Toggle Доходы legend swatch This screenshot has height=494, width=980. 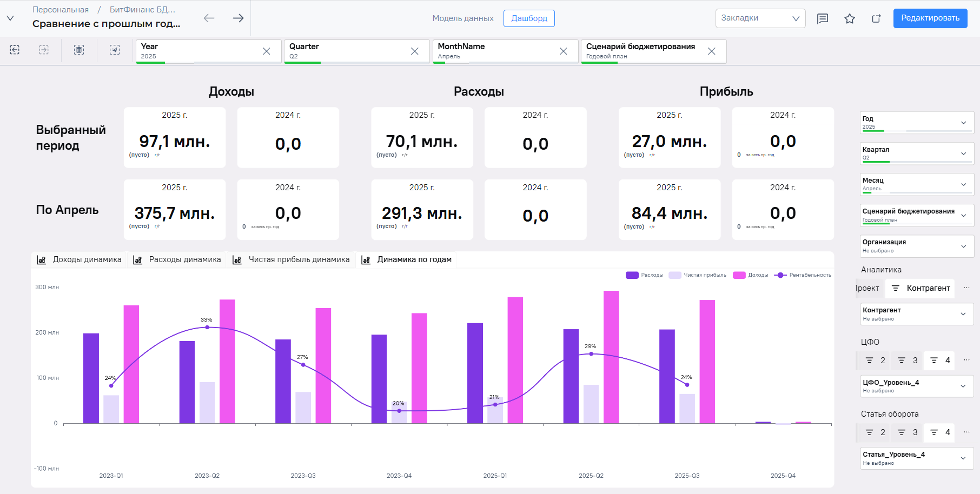(x=739, y=275)
